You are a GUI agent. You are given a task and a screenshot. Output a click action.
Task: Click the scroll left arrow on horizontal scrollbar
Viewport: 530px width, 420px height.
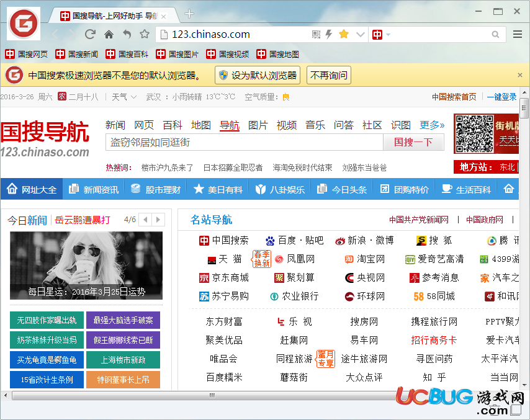tap(5, 395)
